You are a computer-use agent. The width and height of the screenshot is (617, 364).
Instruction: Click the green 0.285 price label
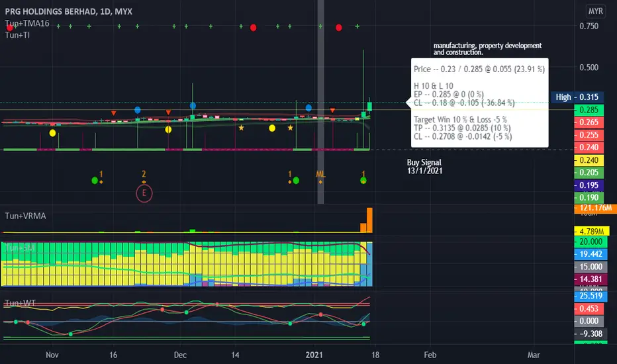pyautogui.click(x=589, y=110)
